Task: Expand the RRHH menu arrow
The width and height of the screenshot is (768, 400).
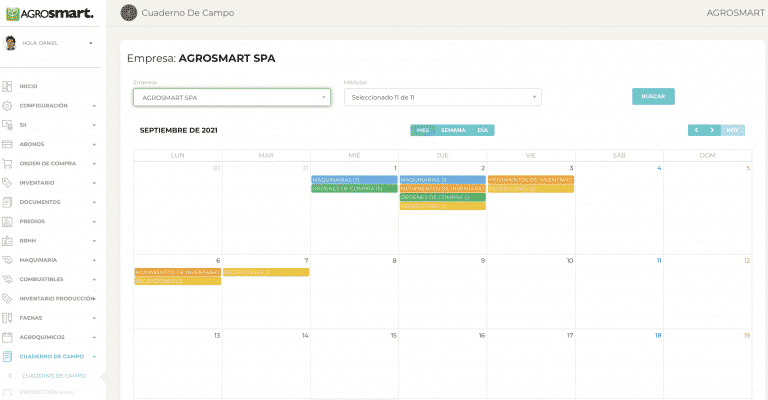Action: (x=94, y=241)
